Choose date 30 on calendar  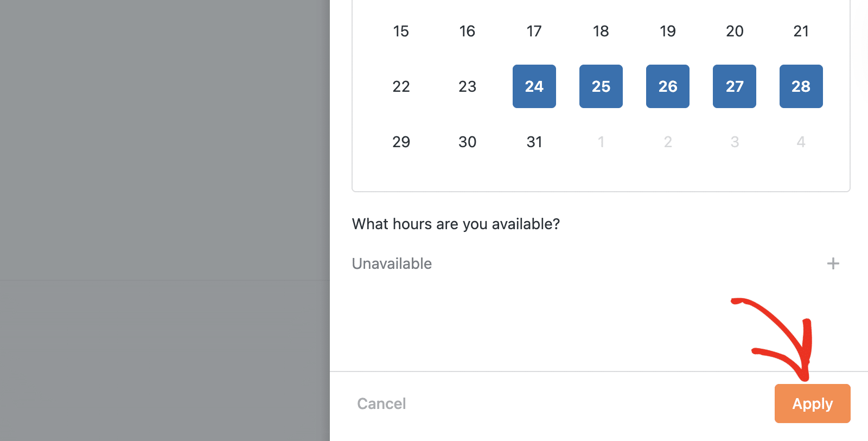tap(467, 142)
